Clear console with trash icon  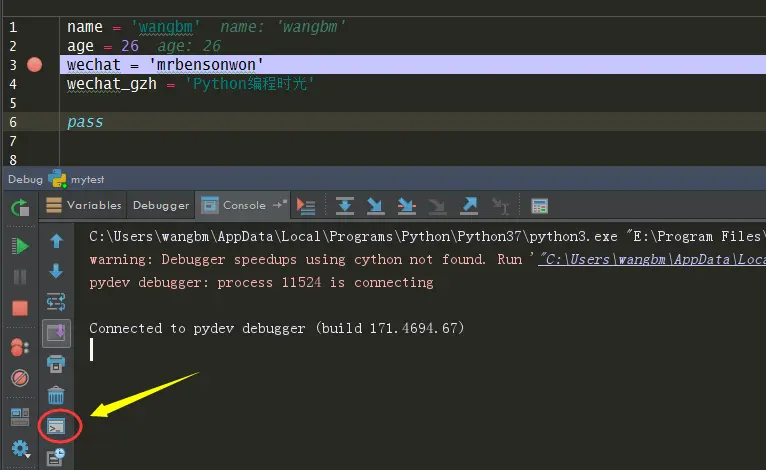tap(56, 395)
